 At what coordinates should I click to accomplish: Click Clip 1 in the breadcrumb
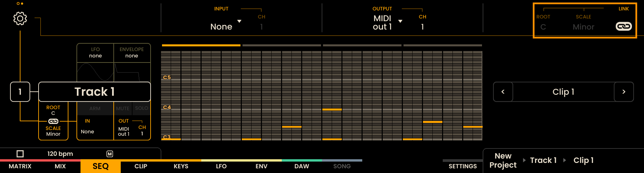(584, 160)
